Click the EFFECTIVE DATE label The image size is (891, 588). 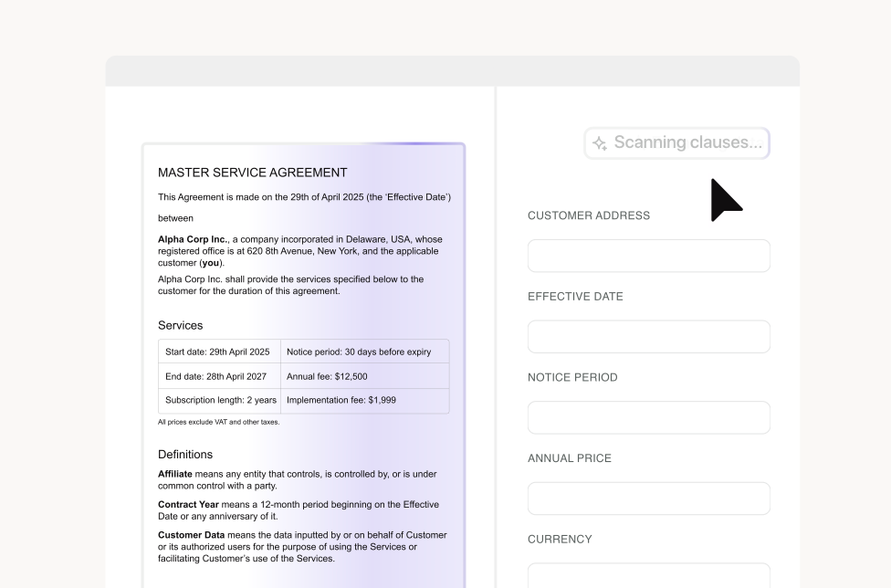point(575,297)
